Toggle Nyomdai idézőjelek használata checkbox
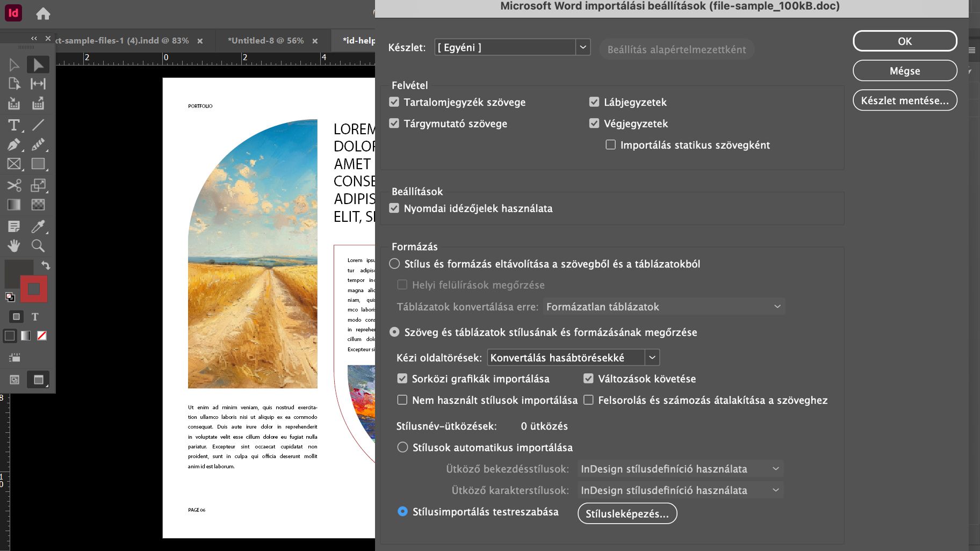The width and height of the screenshot is (980, 551). [x=394, y=208]
